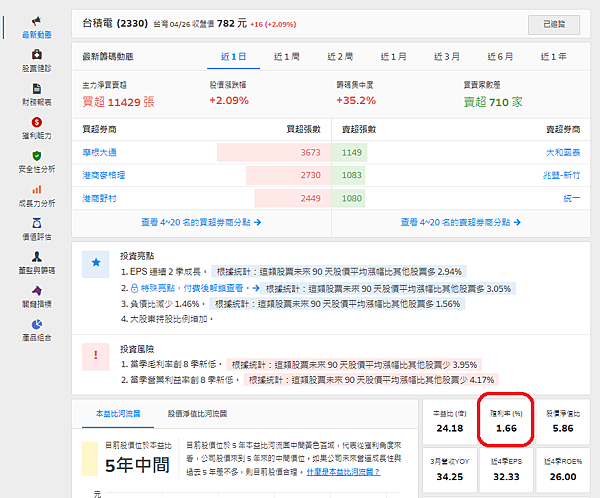Click the +35.2% 籌碼集中度 value
The height and width of the screenshot is (498, 600).
tap(356, 101)
